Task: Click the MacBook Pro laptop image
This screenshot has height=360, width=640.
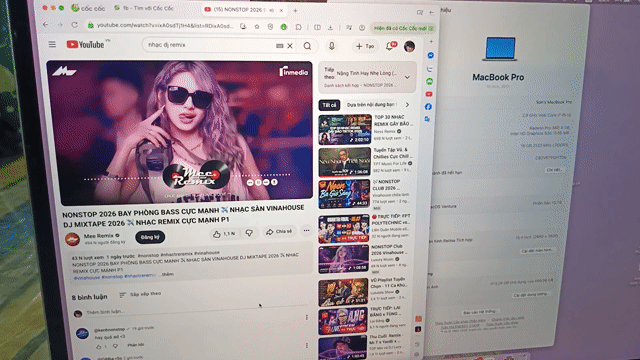Action: (x=500, y=49)
